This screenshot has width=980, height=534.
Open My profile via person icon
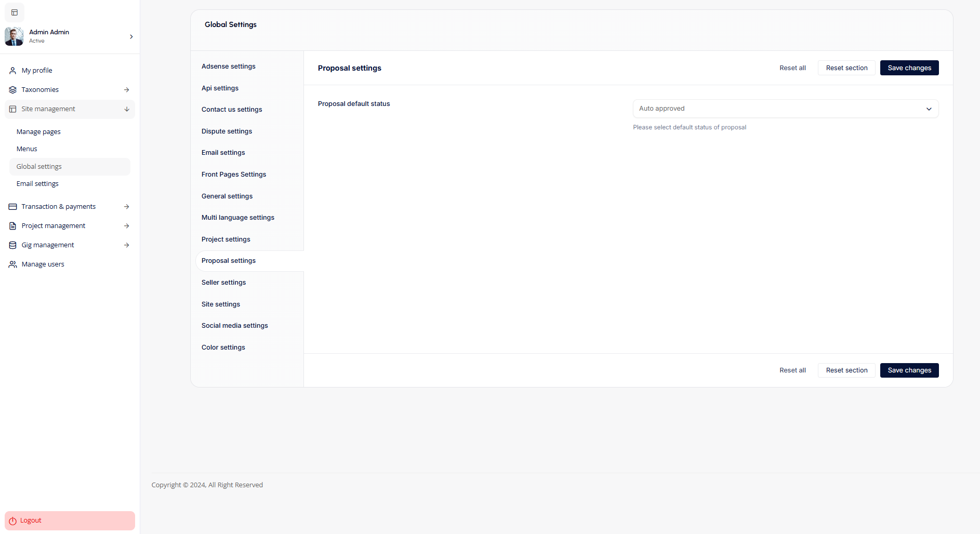click(x=13, y=71)
